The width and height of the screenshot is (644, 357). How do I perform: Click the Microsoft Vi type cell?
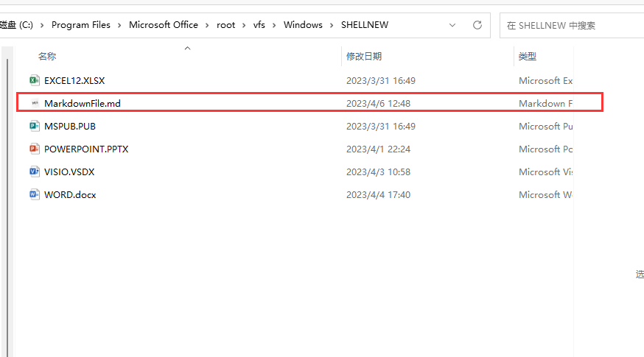[545, 172]
